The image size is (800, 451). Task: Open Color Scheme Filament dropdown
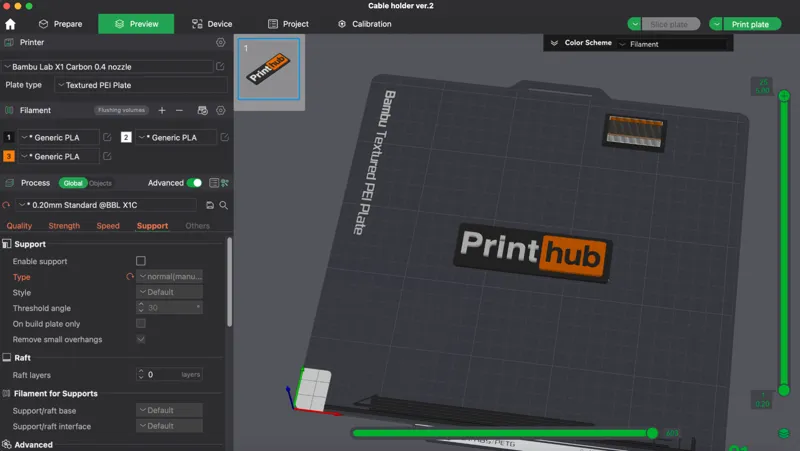672,44
